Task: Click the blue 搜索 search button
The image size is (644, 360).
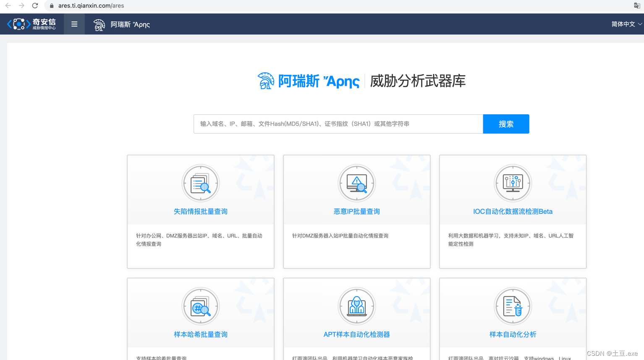Action: (x=506, y=124)
